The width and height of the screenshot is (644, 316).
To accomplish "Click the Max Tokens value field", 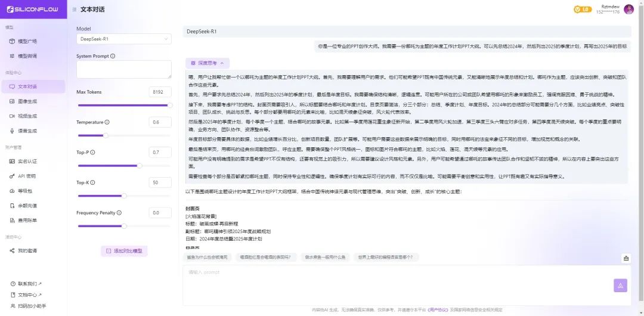I will 160,92.
